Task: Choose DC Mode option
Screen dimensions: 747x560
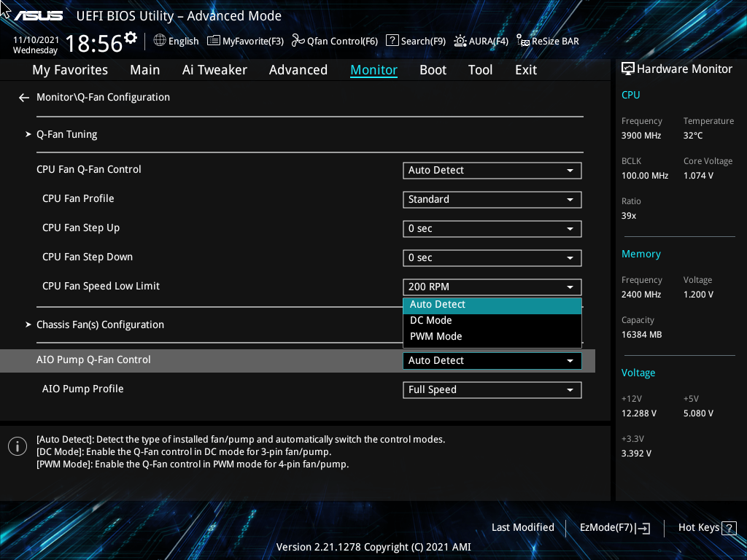Action: pyautogui.click(x=492, y=321)
